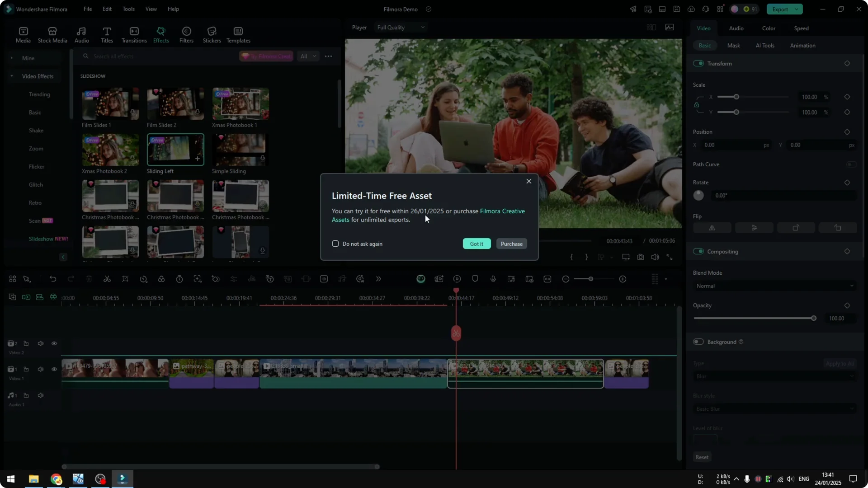This screenshot has height=488, width=868.
Task: Click the player volume speaker icon
Action: (x=655, y=257)
